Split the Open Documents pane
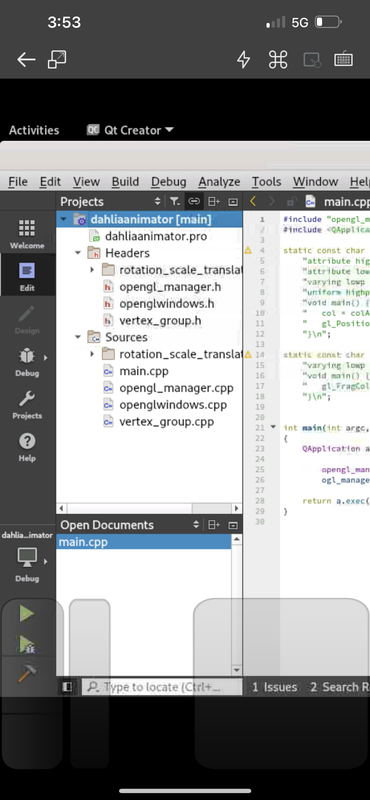Screen dimensions: 370x800 (214, 524)
